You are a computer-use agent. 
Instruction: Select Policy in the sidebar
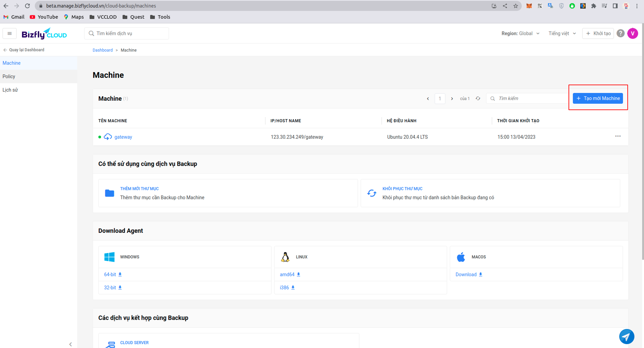click(9, 76)
